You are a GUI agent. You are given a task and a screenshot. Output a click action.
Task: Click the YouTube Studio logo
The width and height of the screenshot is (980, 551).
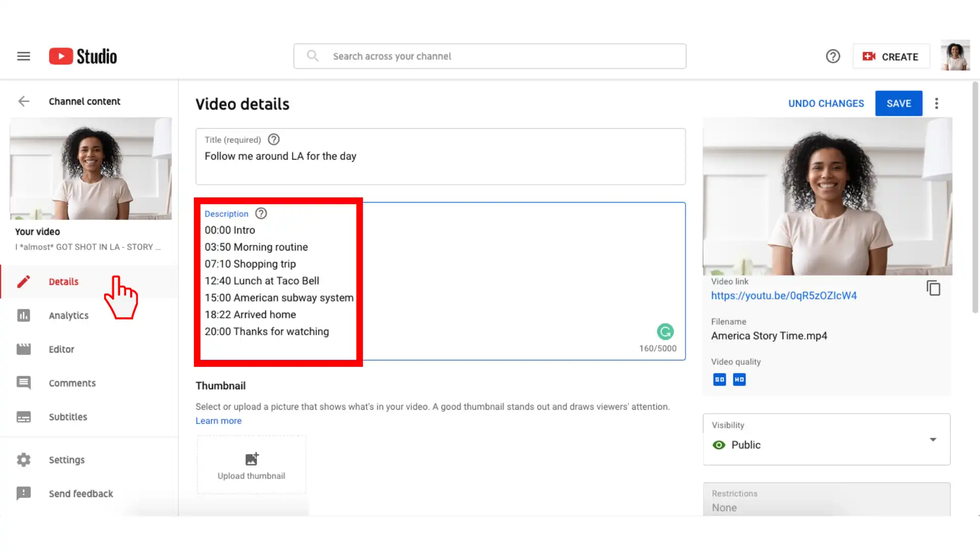(x=83, y=56)
